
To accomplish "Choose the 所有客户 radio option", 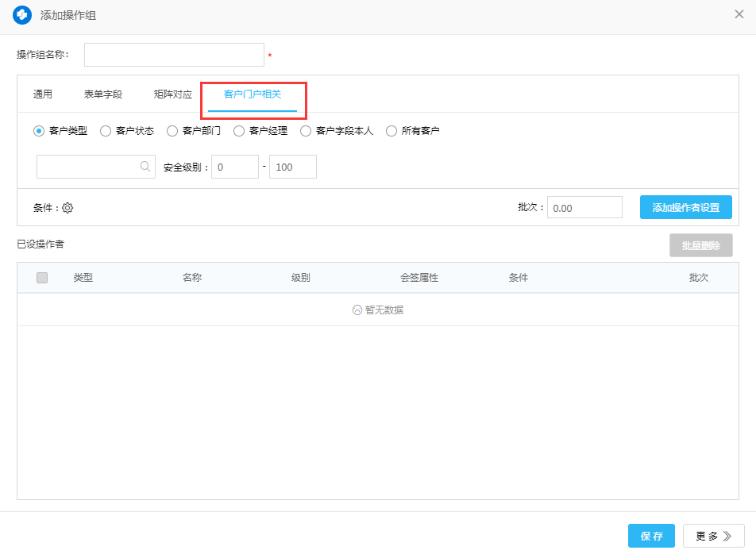I will 391,131.
